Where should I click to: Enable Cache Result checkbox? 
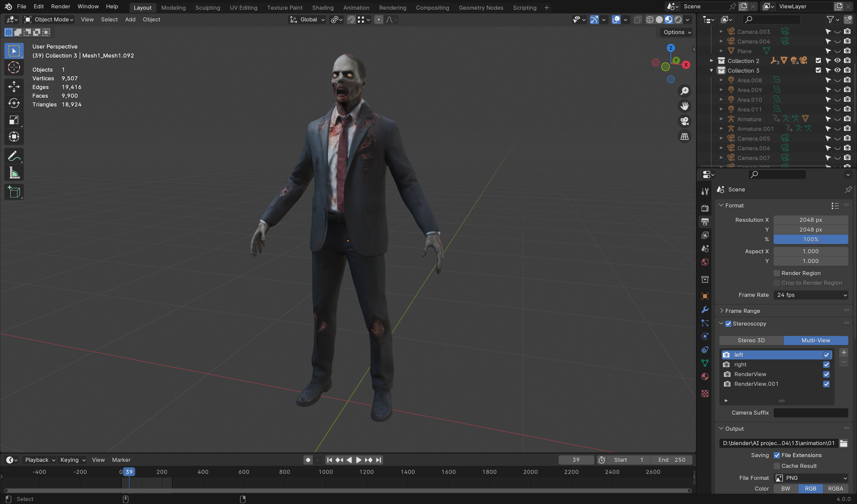coord(777,466)
